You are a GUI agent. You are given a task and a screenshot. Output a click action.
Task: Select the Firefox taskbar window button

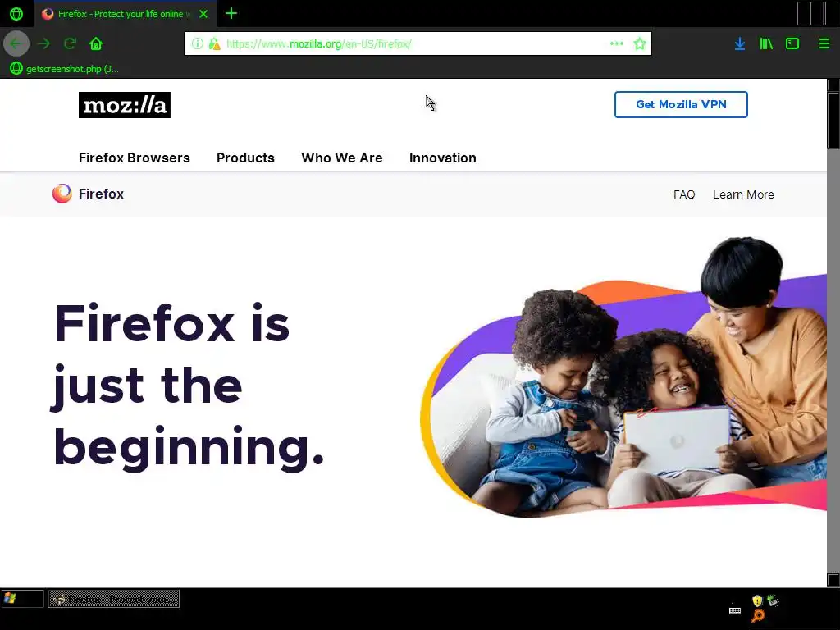coord(114,599)
